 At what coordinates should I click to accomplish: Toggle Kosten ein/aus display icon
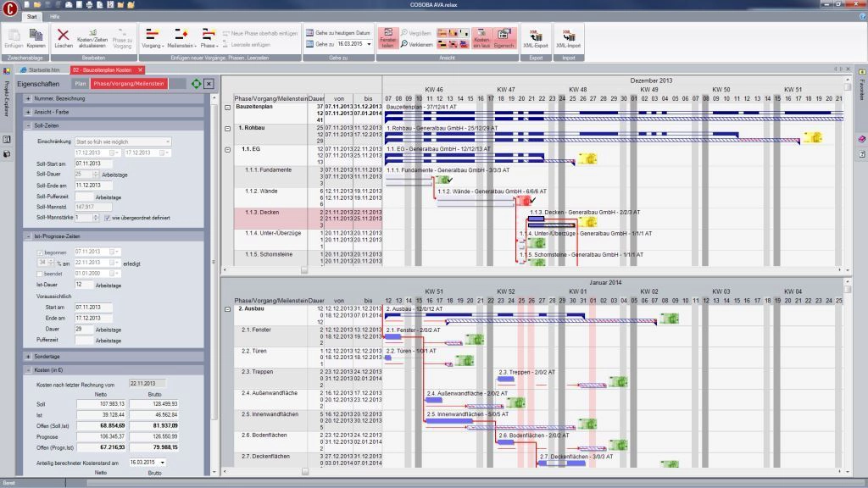[481, 38]
